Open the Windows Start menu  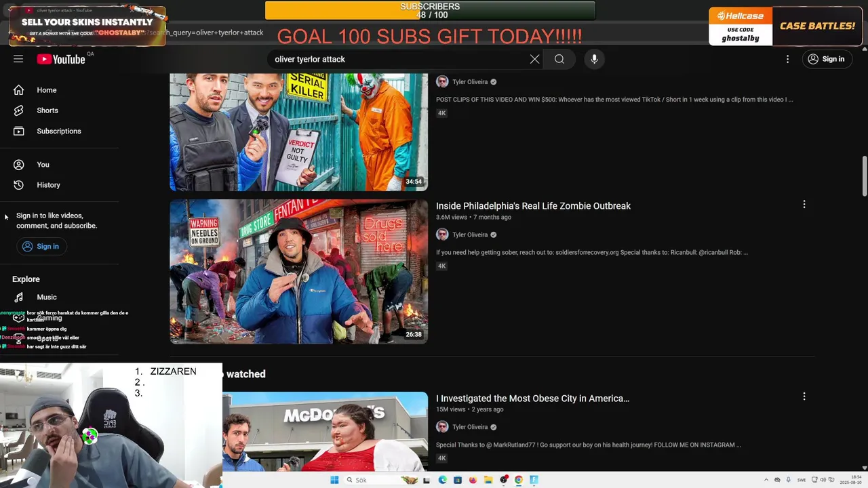[334, 480]
